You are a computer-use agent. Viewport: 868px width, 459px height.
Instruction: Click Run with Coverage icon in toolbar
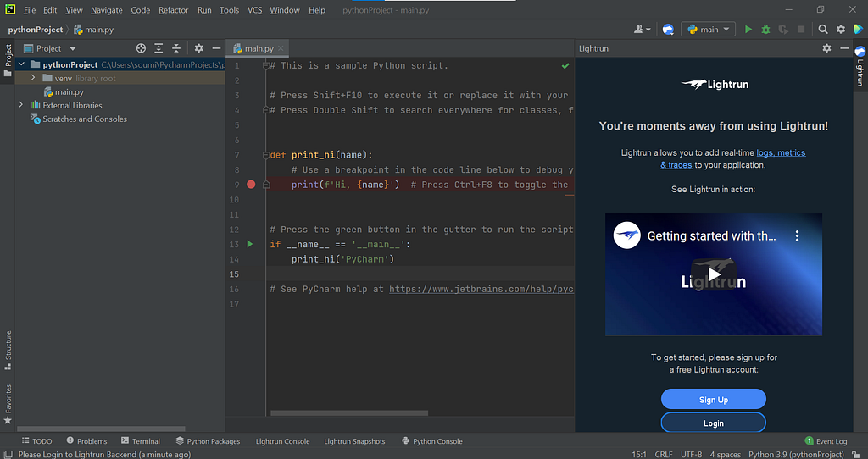(783, 30)
